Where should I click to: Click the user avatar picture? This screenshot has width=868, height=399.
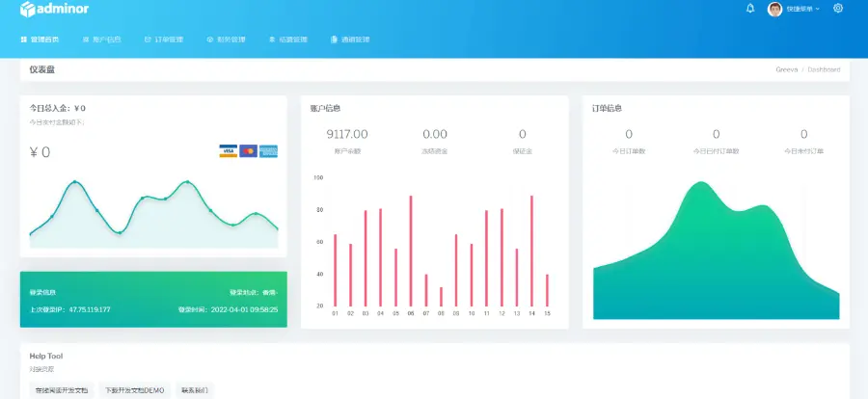[x=774, y=9]
